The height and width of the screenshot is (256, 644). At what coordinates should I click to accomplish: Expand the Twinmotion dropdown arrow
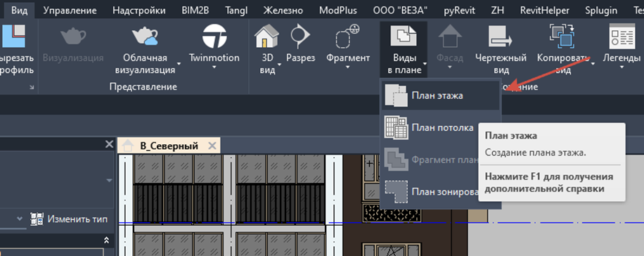(x=214, y=67)
